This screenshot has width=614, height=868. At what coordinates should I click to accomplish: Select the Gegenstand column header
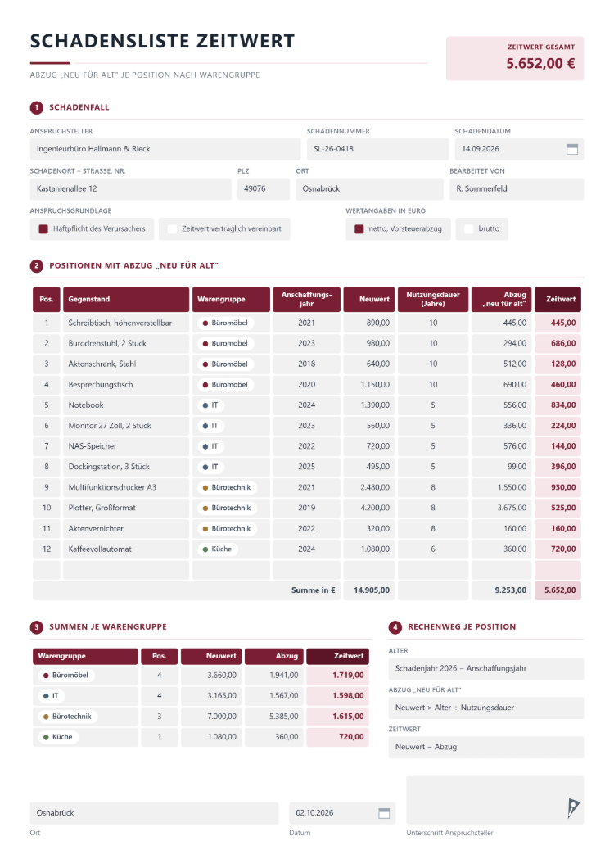(x=126, y=300)
